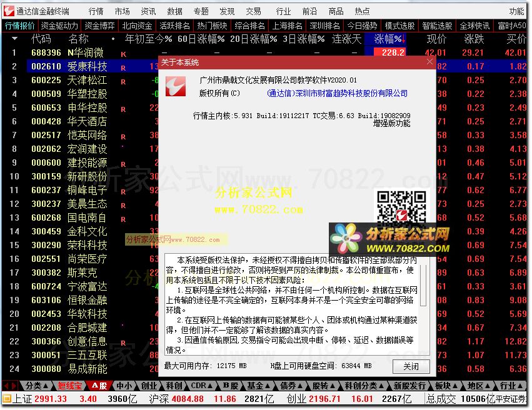Open the 热点 menu

click(362, 11)
